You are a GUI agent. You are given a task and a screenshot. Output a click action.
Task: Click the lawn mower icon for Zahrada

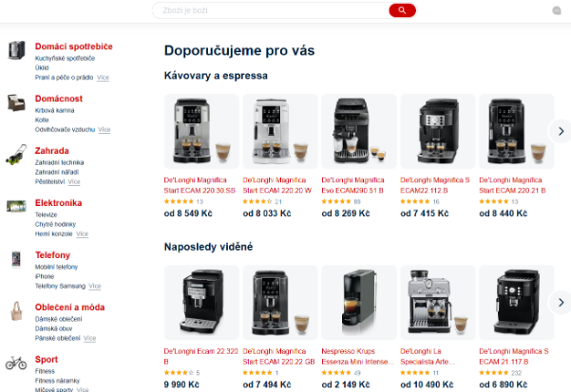click(x=16, y=155)
